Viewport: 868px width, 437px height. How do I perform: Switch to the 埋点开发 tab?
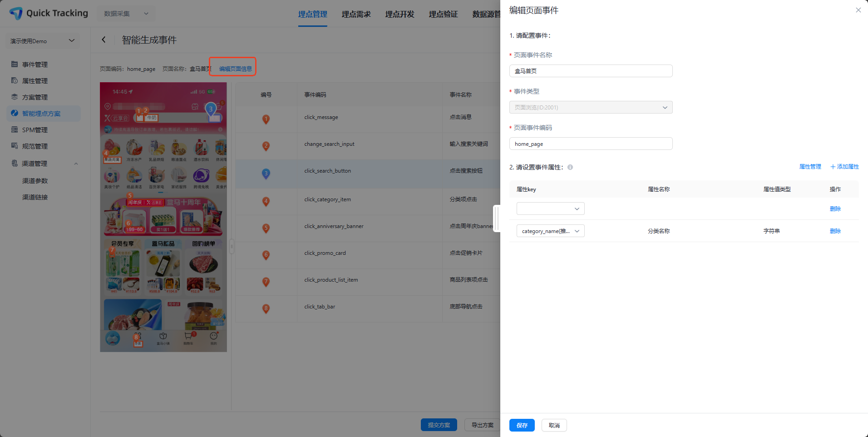point(400,14)
